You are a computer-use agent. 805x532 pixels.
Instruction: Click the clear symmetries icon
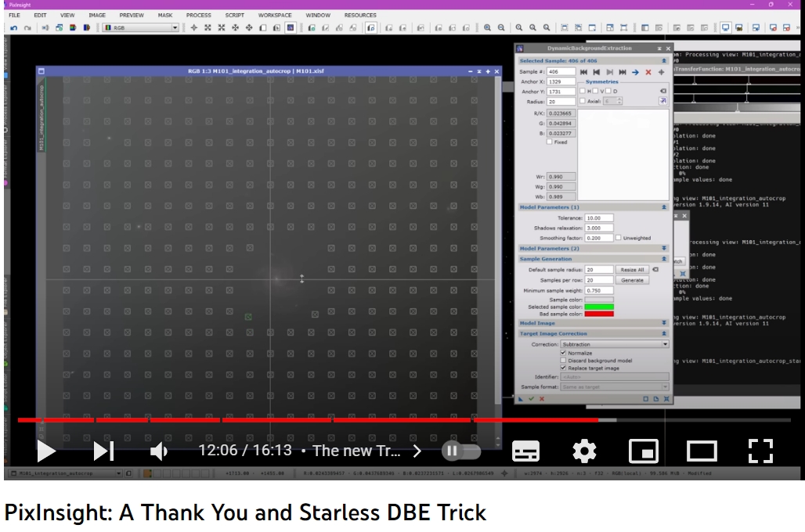[662, 91]
